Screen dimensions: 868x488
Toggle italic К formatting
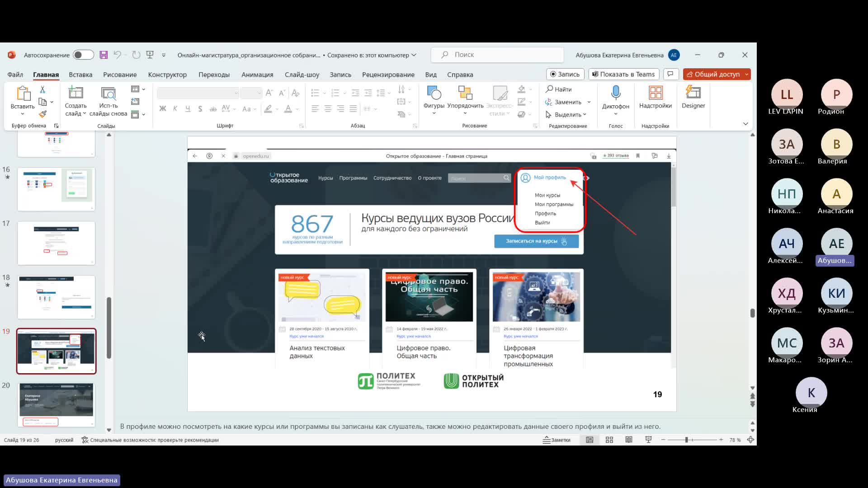tap(175, 109)
